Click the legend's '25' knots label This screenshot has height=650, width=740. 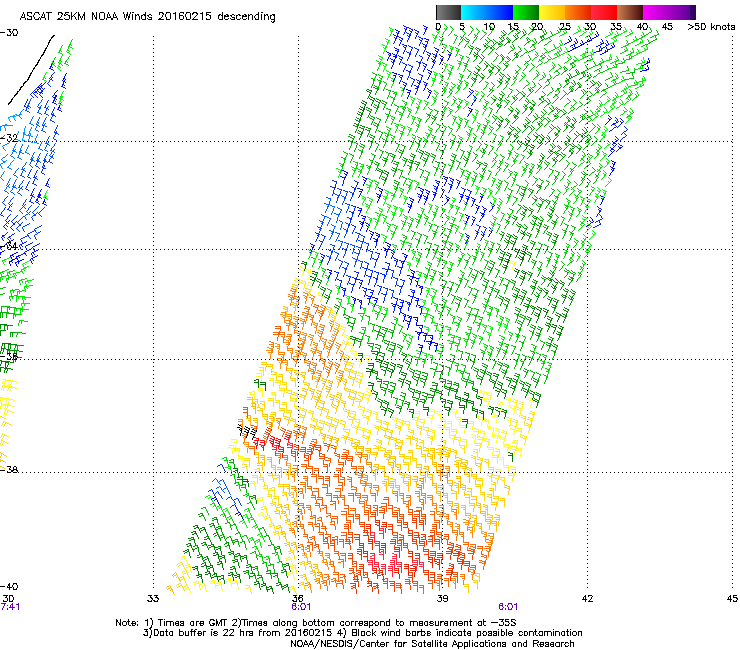565,27
